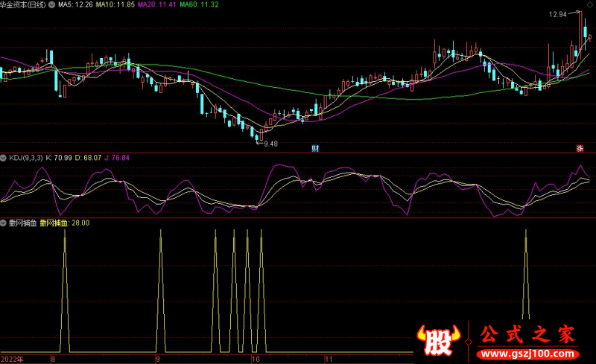The width and height of the screenshot is (596, 364).
Task: Click the 涨 marker icon
Action: point(580,148)
